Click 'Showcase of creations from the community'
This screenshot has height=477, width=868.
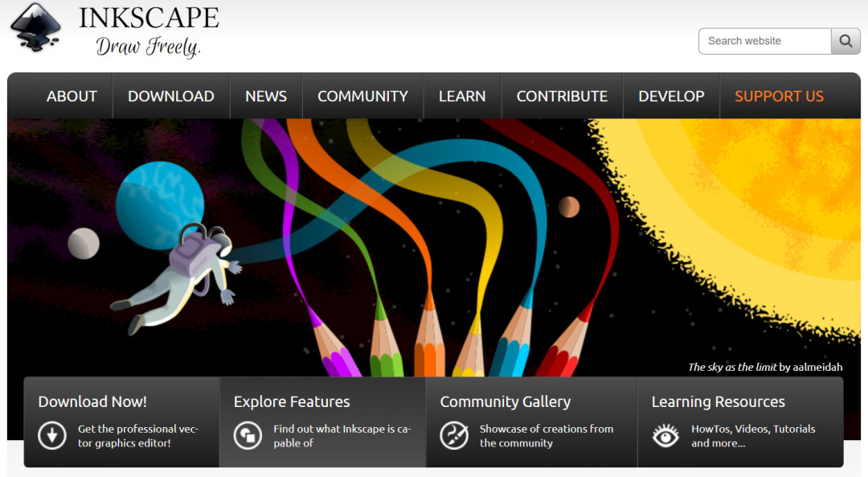(547, 436)
